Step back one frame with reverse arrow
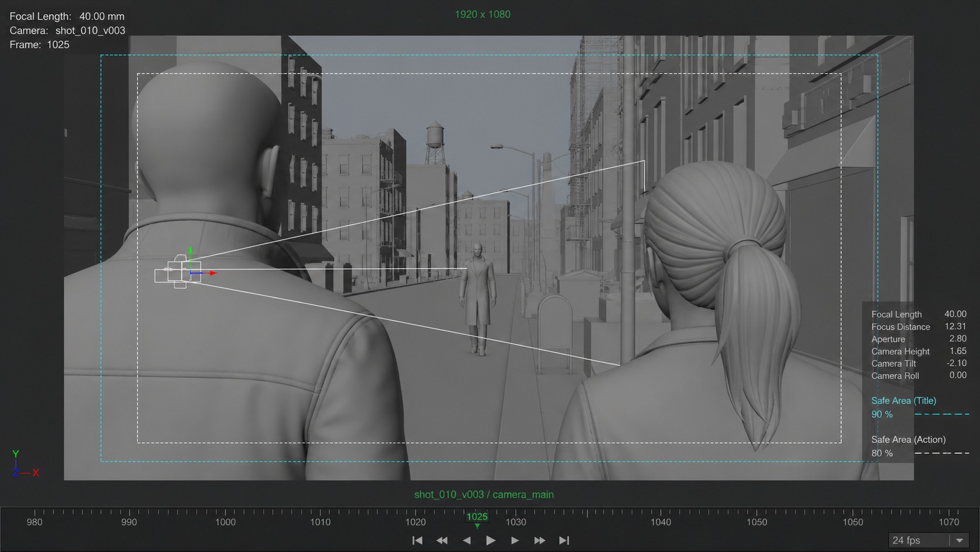 467,540
